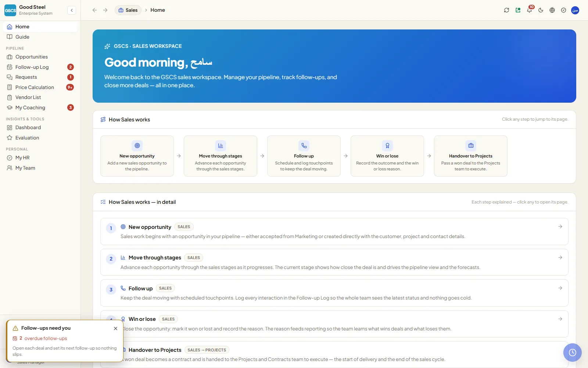This screenshot has width=588, height=368.
Task: Open Price Calculation in the sidebar
Action: pos(40,87)
